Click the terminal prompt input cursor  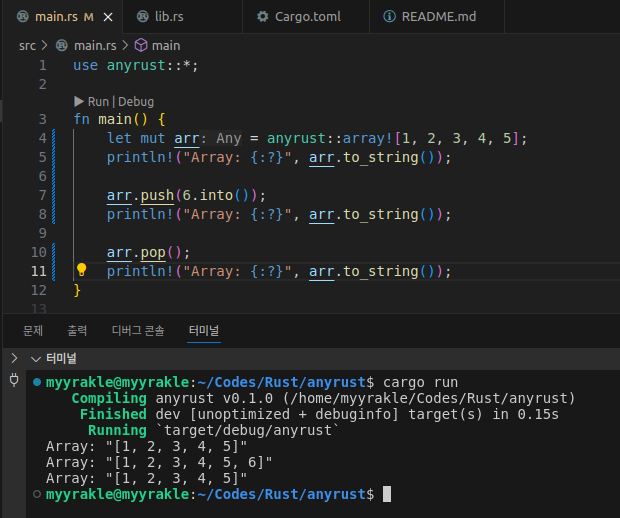(x=387, y=495)
